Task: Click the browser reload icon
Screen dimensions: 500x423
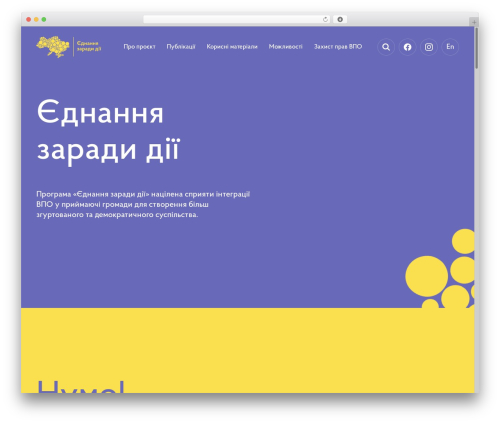Action: (325, 19)
